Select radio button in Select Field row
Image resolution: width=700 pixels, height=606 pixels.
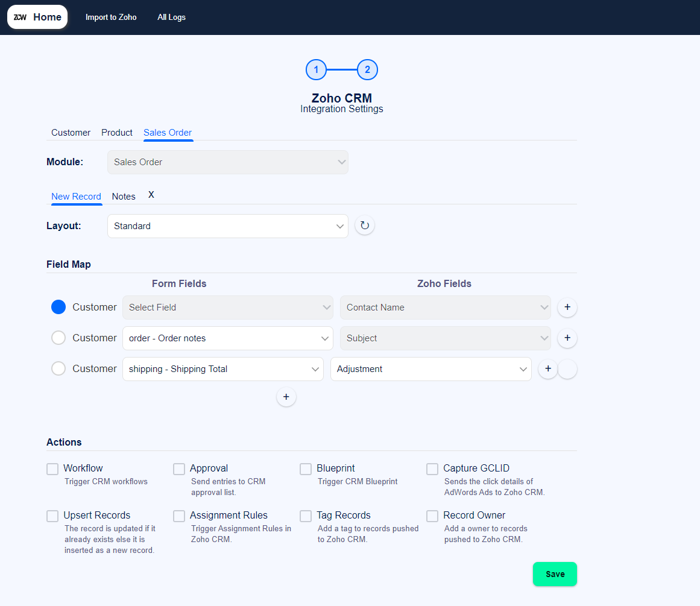click(x=58, y=308)
